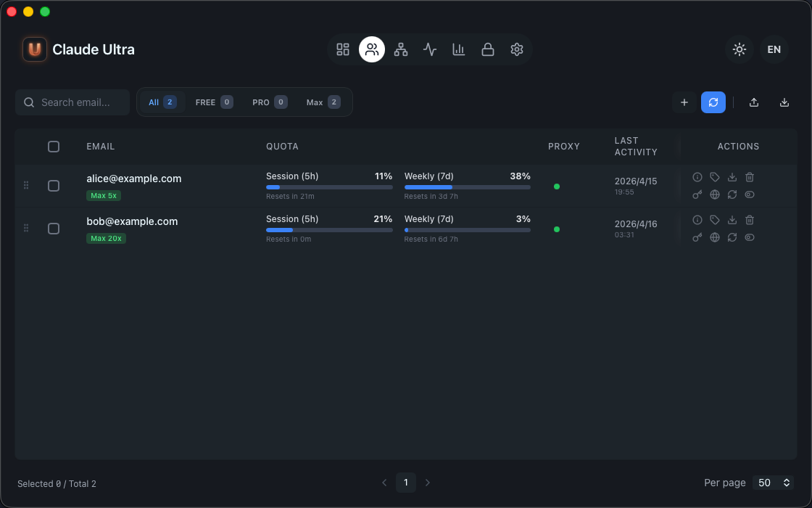Click the Max 5x plan badge
The image size is (812, 508).
pos(104,195)
